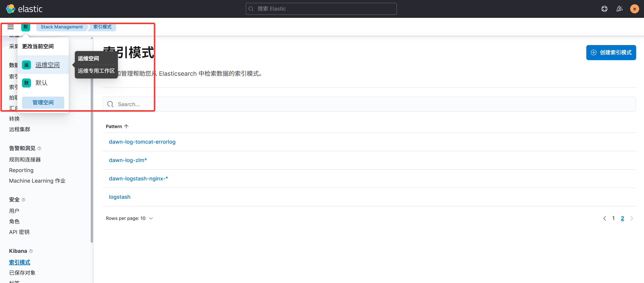Open the logstash index pattern
The height and width of the screenshot is (283, 644).
tap(120, 197)
